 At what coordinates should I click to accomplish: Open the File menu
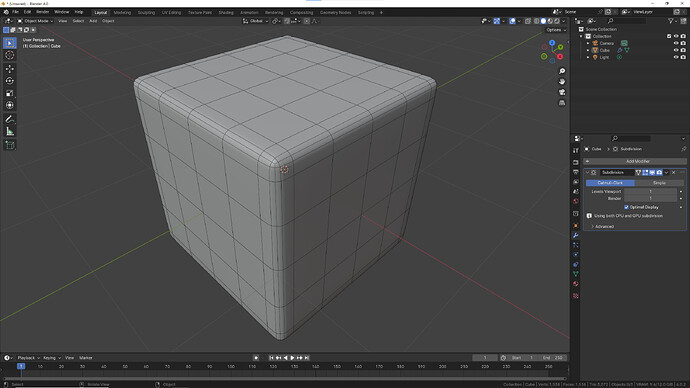tap(15, 12)
